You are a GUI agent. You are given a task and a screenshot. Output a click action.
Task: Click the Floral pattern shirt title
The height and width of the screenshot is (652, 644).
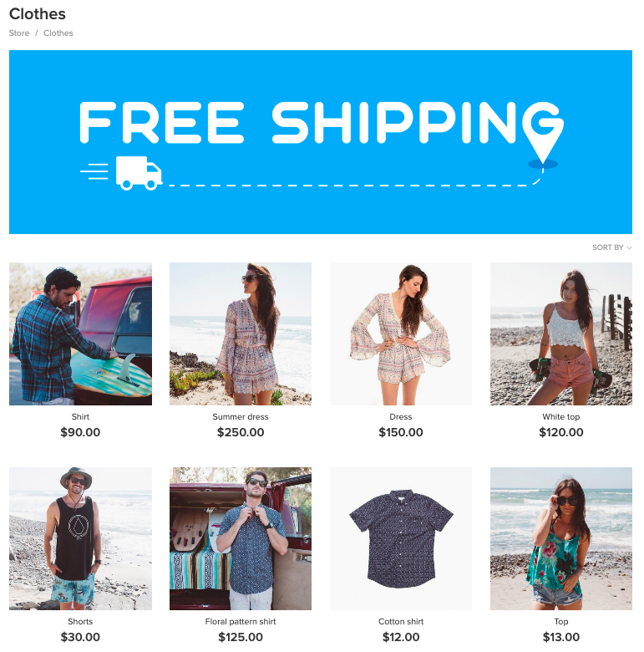point(241,622)
